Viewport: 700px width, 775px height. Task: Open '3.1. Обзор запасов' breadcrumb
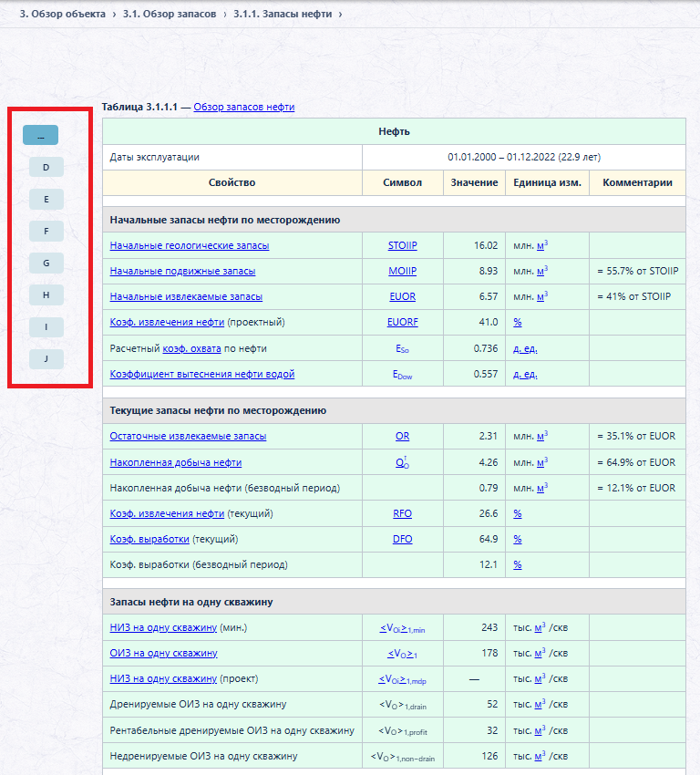[170, 14]
